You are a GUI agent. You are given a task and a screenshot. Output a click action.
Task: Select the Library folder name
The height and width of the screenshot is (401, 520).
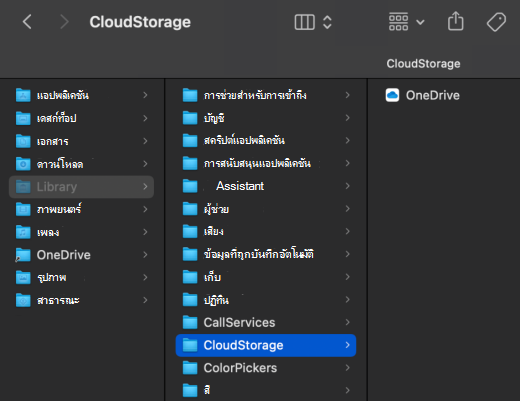57,187
